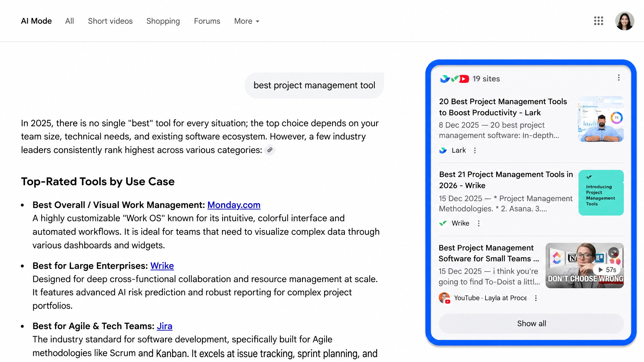Click the 'Lark' source name
This screenshot has height=362, width=644.
coord(459,150)
